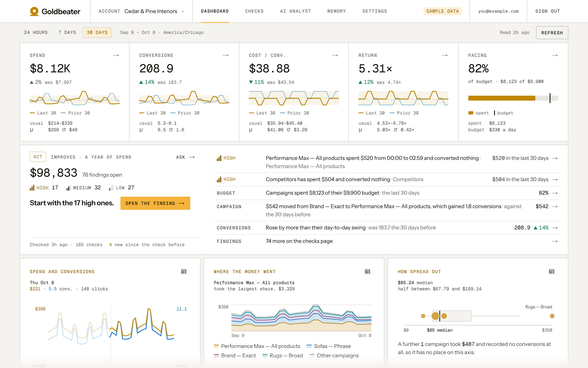Click the Brand — Exact legend entry
Viewport: 588px width, 368px height.
pyautogui.click(x=235, y=356)
